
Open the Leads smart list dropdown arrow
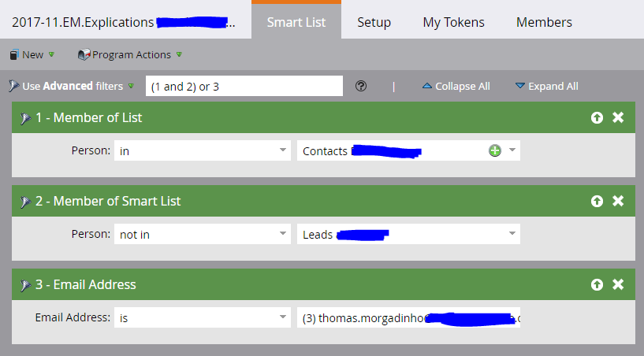[512, 234]
